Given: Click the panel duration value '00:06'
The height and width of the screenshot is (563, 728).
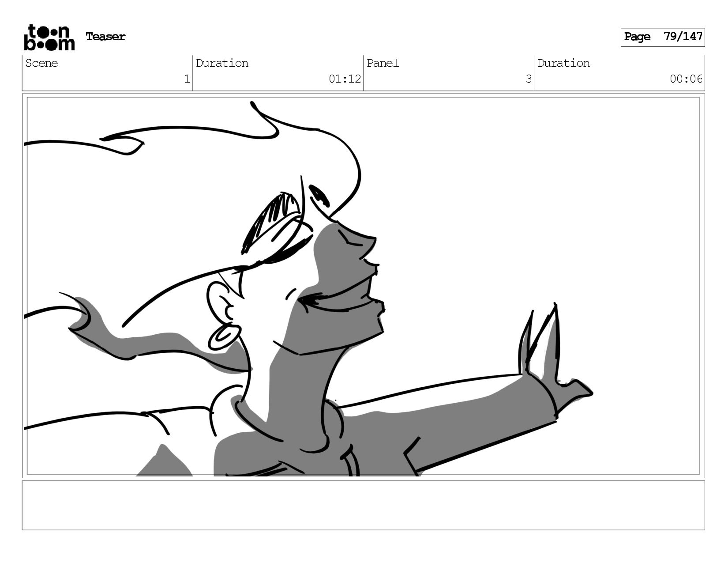Looking at the screenshot, I should click(x=686, y=79).
